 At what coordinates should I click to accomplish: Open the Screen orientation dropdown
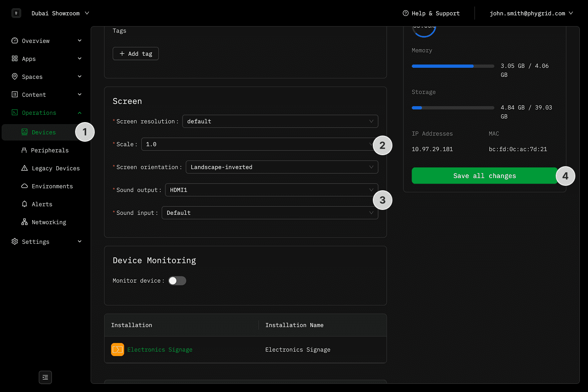282,167
